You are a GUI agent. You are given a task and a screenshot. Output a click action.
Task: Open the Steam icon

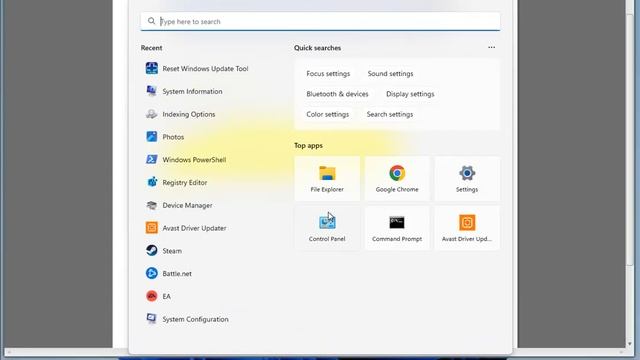point(151,251)
